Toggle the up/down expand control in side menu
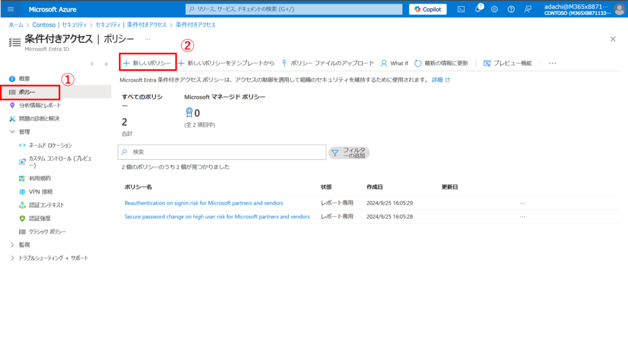Viewport: 628px width, 364px height. (x=92, y=64)
